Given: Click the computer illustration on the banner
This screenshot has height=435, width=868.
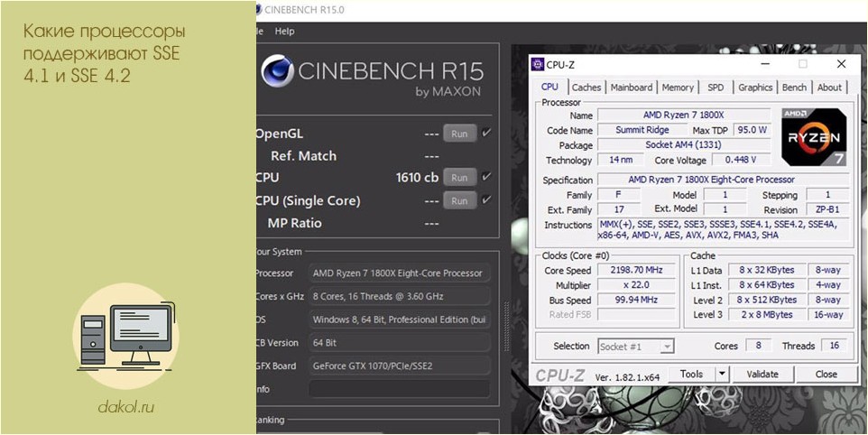Looking at the screenshot, I should click(x=126, y=336).
